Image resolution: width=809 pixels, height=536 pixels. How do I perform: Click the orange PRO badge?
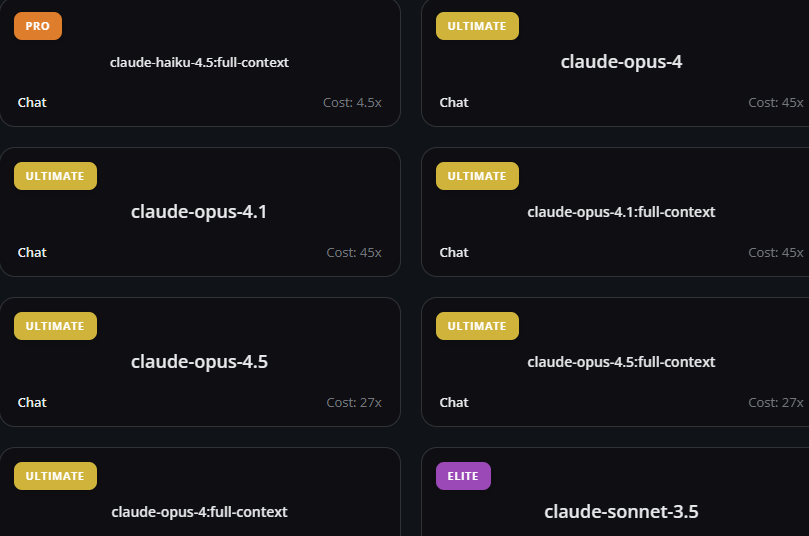pyautogui.click(x=38, y=26)
